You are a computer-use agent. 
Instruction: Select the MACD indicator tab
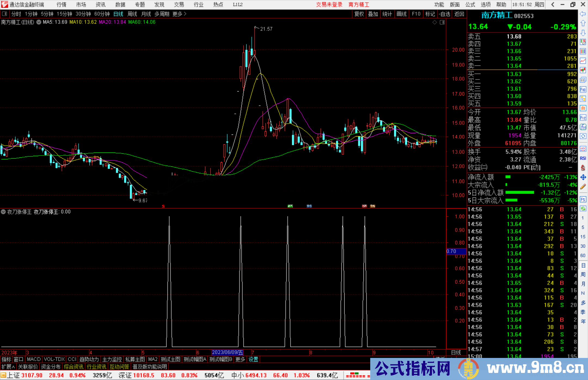pyautogui.click(x=34, y=359)
